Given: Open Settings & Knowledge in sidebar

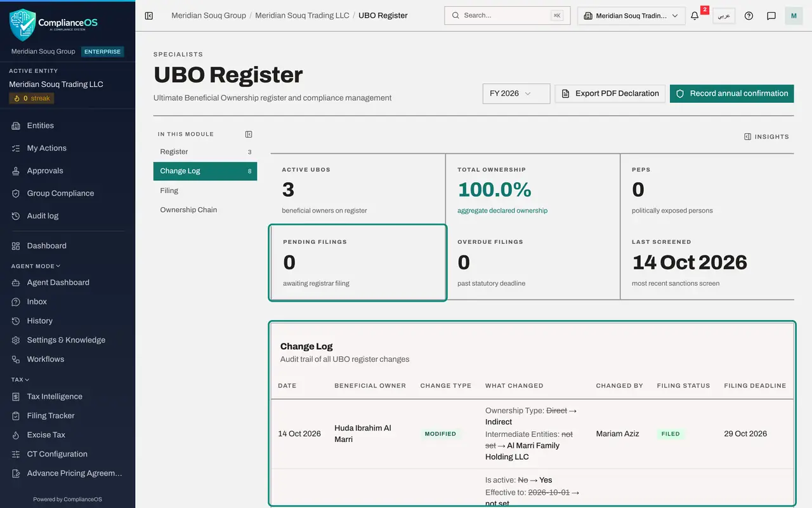Looking at the screenshot, I should point(67,340).
